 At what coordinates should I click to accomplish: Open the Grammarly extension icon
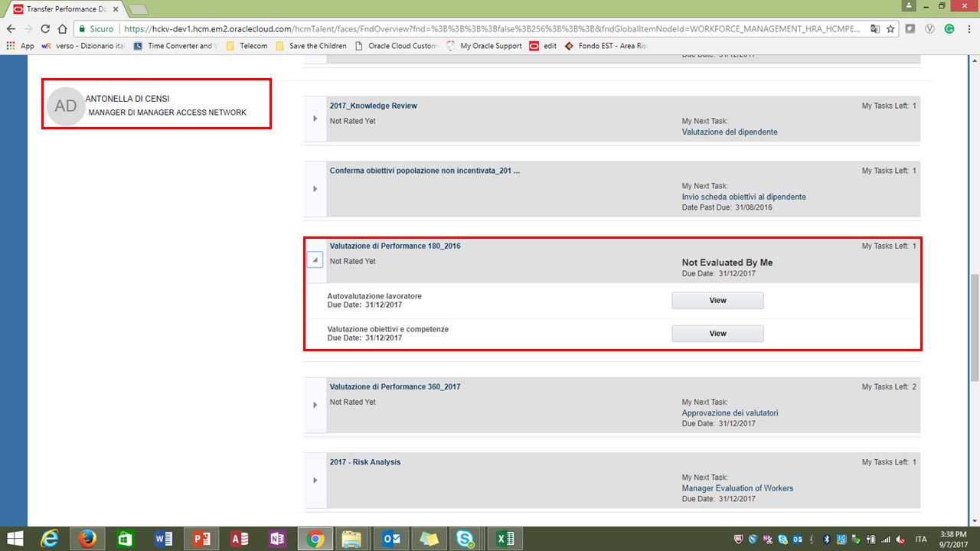coord(949,28)
